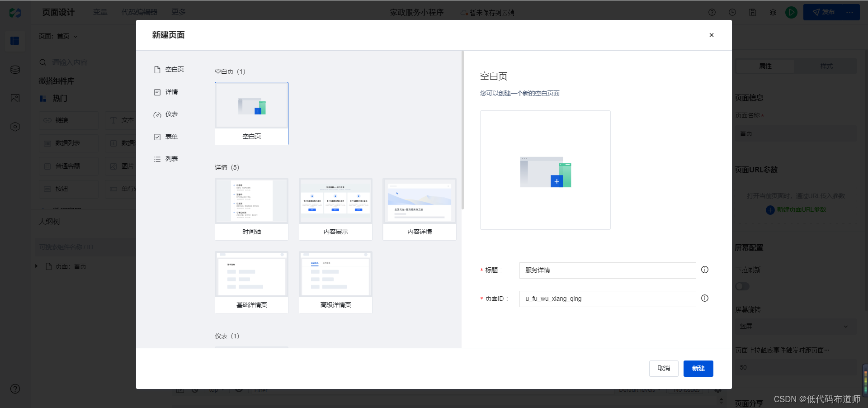Select the 普通容器 component
The image size is (868, 408).
68,166
